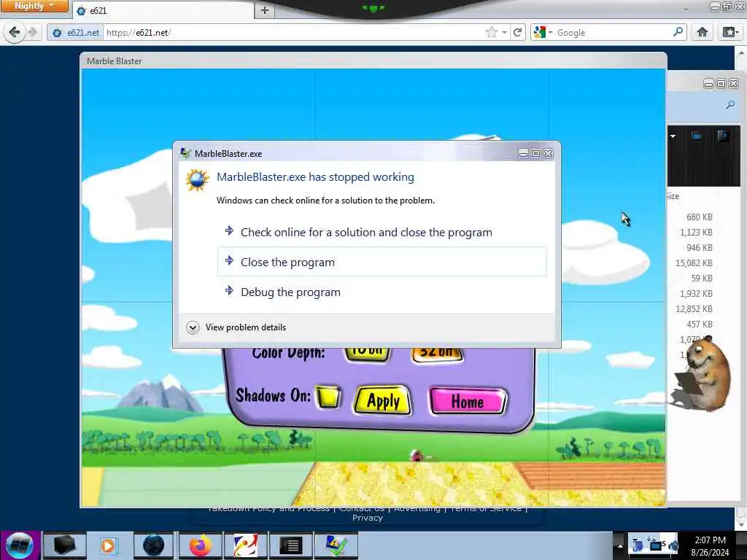Click search magnifier in Explorer window
Viewport: 747px width, 560px height.
point(729,105)
